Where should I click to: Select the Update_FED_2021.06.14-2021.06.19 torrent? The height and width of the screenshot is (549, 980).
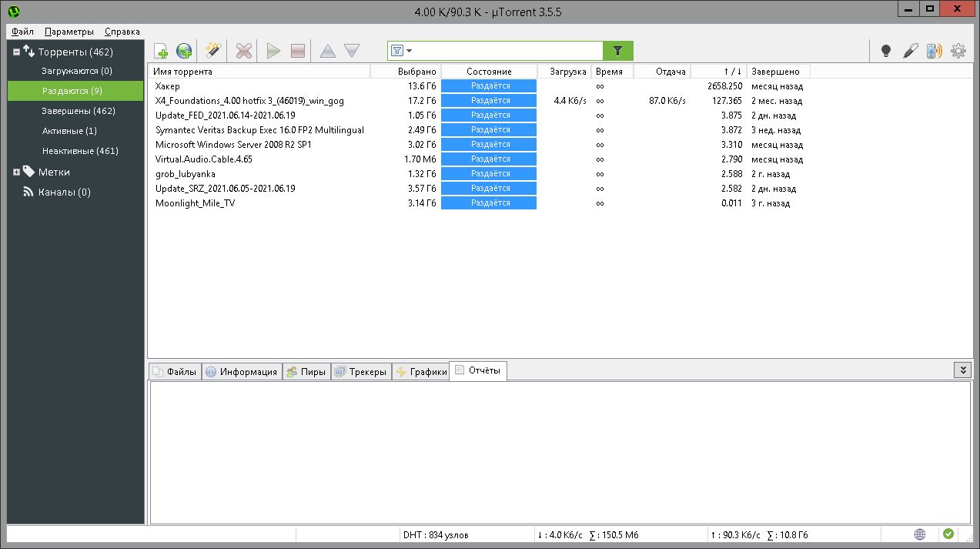tap(559, 115)
